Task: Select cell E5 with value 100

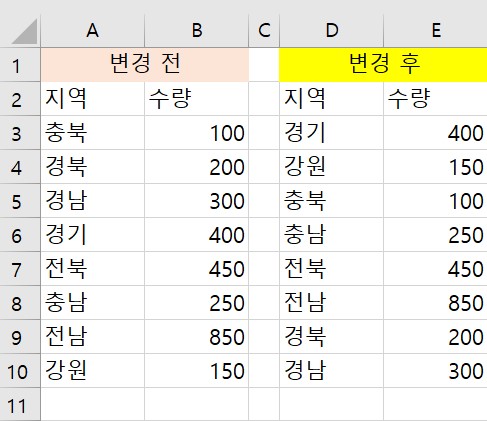Action: [x=436, y=201]
